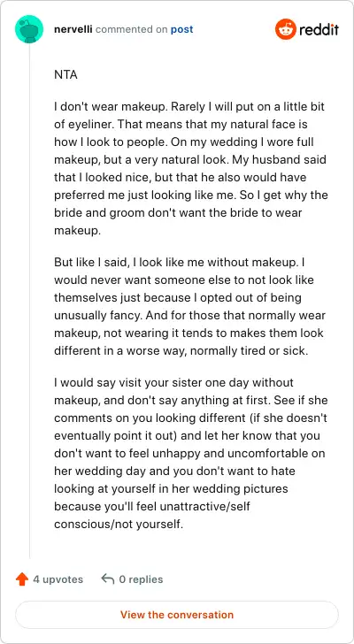Select the "NTA" verdict text
Viewport: 354px width, 644px height.
click(x=65, y=75)
